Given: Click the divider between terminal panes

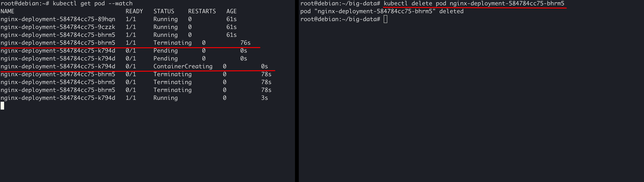Looking at the screenshot, I should point(297,91).
